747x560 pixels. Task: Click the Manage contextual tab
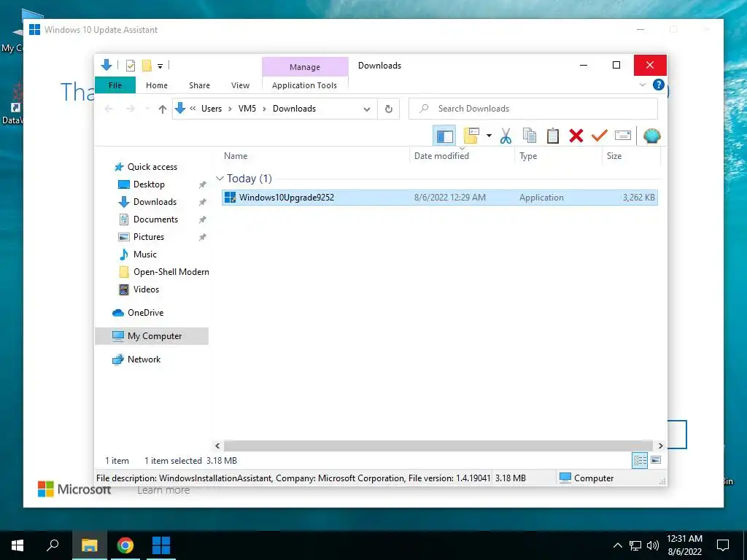point(305,67)
